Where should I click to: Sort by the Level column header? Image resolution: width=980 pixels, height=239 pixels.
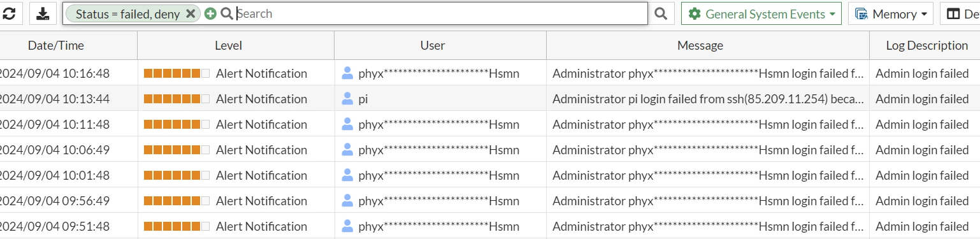(x=228, y=45)
